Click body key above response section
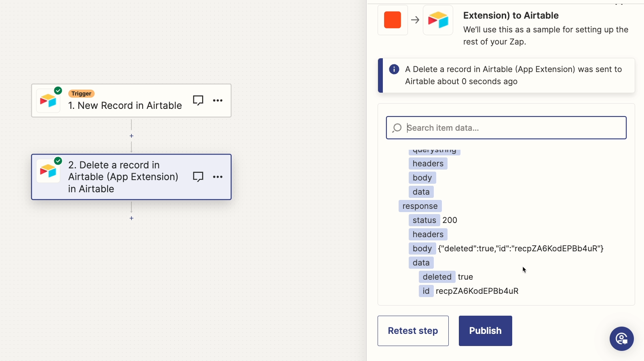 click(x=422, y=178)
